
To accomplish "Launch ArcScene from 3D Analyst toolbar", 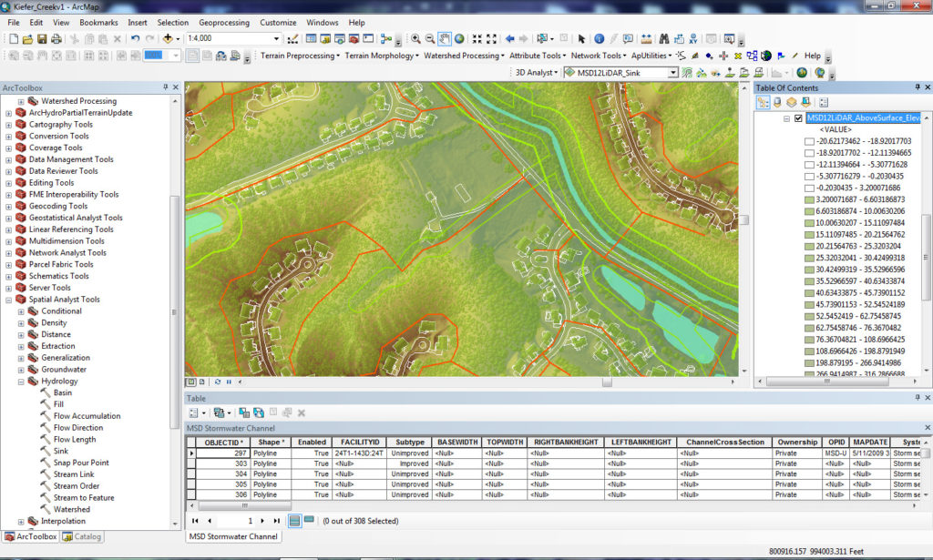I will [x=802, y=73].
